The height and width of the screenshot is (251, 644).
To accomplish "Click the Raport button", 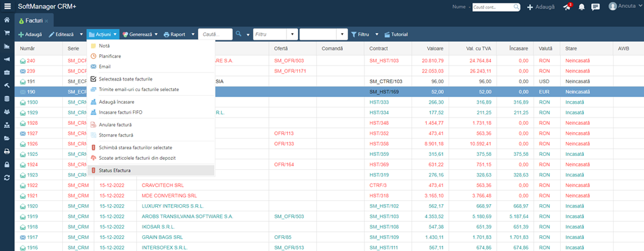I will (x=174, y=34).
